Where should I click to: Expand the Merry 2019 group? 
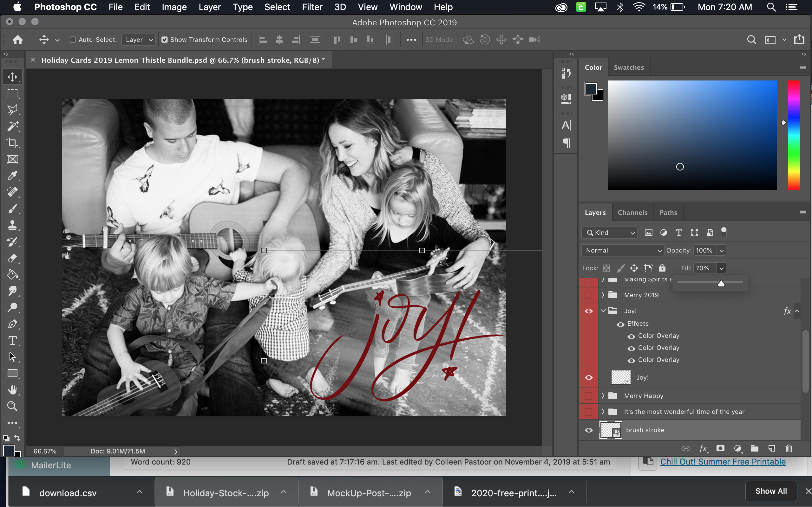[603, 295]
